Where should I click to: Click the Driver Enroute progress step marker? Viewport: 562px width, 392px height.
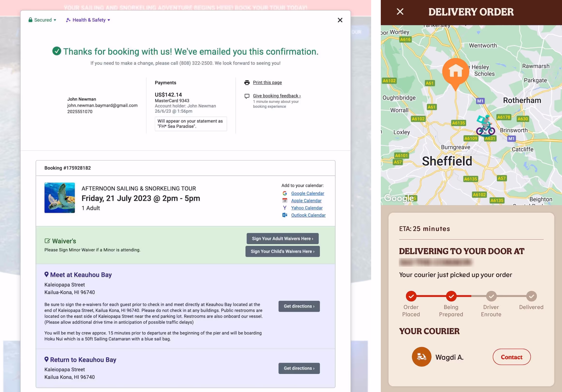(x=491, y=296)
